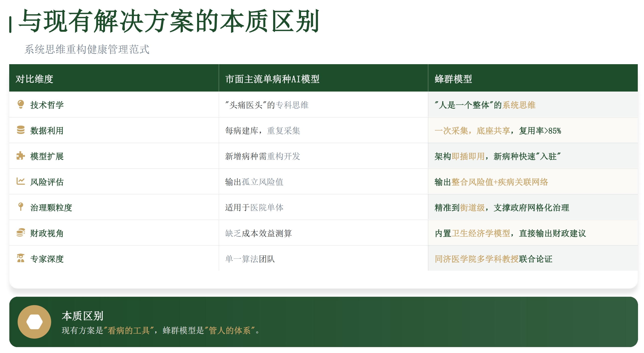Click the cell 输出孤立风险值
Viewport: 644px width, 353px height.
254,182
